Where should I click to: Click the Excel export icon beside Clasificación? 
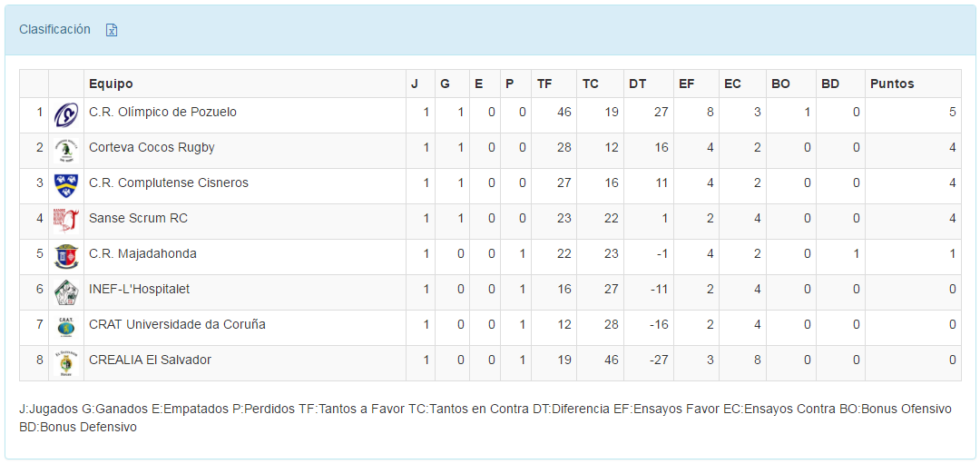(112, 30)
